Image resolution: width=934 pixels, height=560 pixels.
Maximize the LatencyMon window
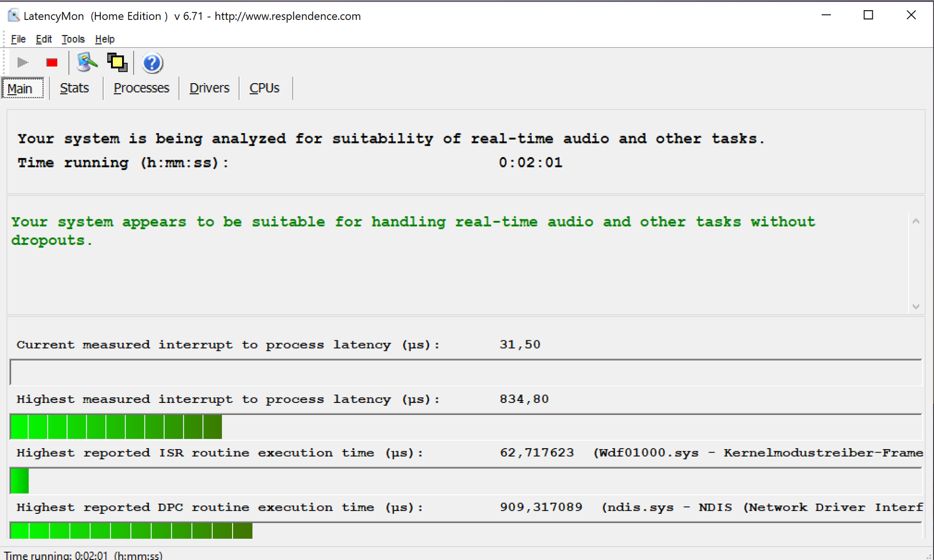pos(868,16)
